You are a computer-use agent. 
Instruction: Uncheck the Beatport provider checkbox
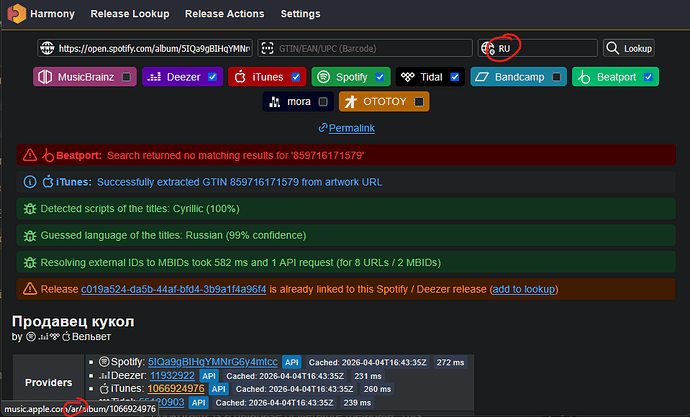click(648, 77)
